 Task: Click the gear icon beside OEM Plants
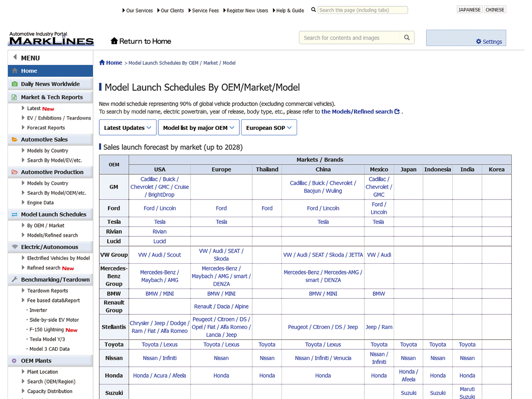point(15,361)
